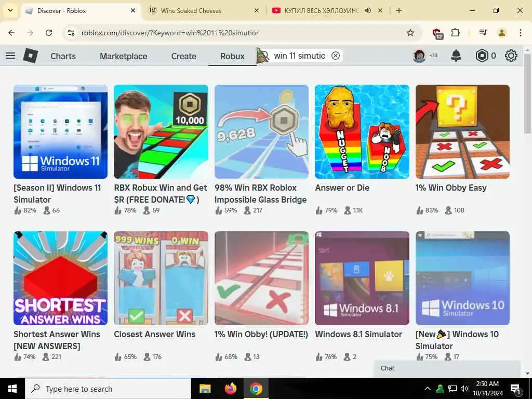Open the Chat panel

(x=447, y=368)
